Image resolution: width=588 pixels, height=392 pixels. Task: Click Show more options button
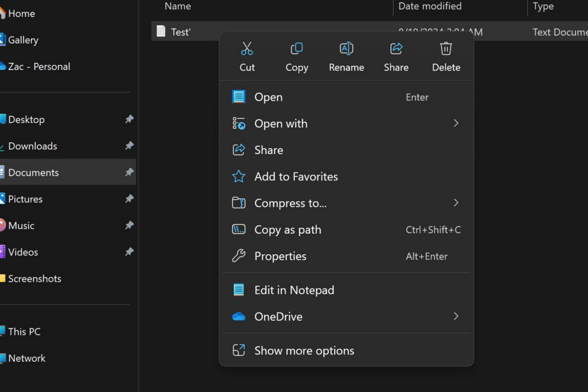[304, 350]
